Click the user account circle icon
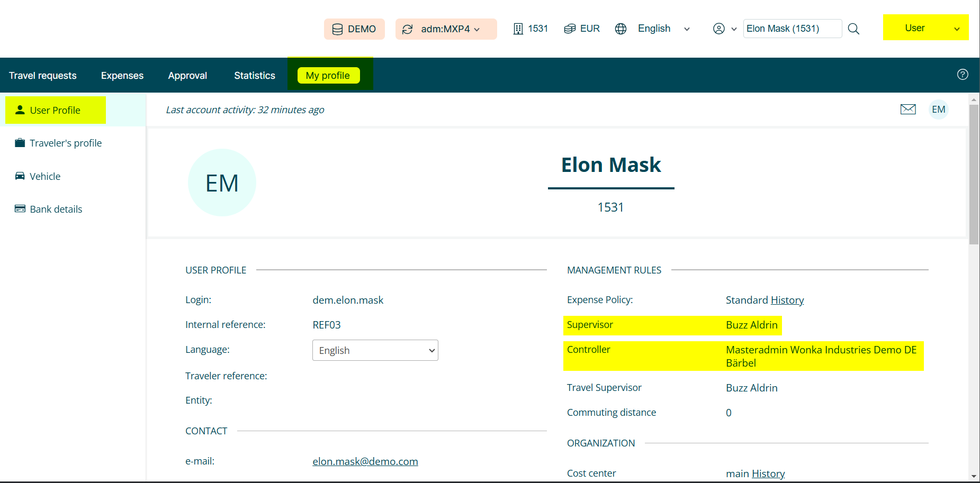This screenshot has width=980, height=483. coord(718,29)
